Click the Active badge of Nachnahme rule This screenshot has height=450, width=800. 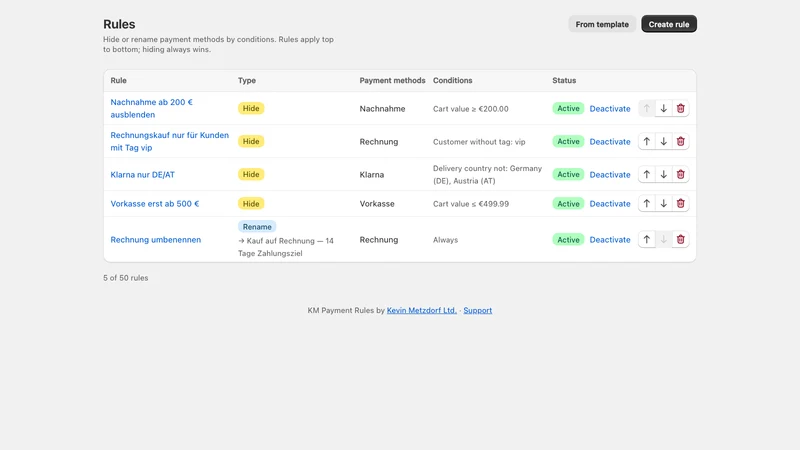coord(568,108)
